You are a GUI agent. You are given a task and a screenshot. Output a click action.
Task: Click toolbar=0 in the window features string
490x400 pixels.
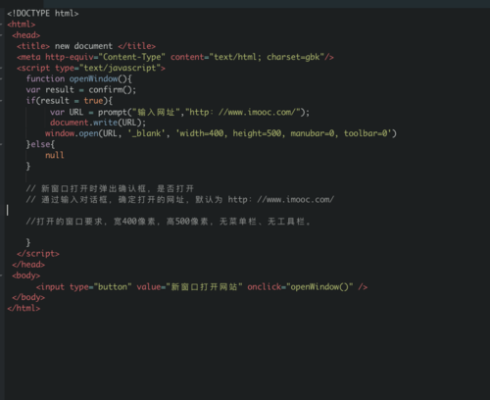click(x=366, y=133)
